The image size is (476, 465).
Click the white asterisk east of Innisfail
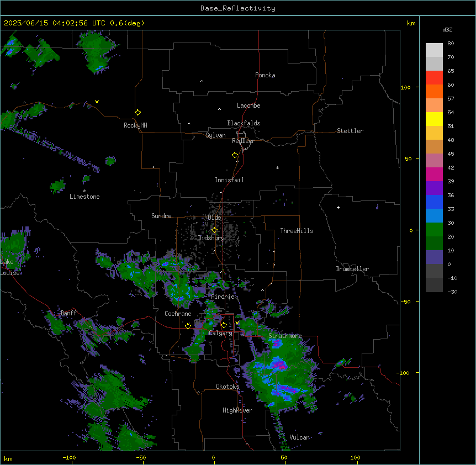(277, 167)
